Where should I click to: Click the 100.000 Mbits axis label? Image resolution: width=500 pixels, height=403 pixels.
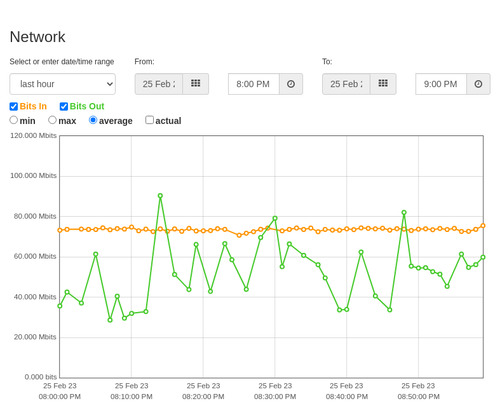click(x=33, y=176)
